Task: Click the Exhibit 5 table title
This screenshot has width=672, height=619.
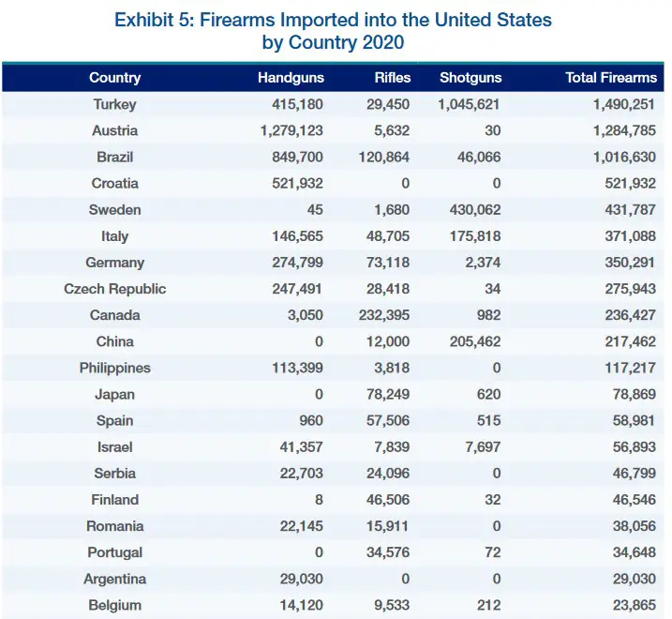Action: click(x=333, y=31)
